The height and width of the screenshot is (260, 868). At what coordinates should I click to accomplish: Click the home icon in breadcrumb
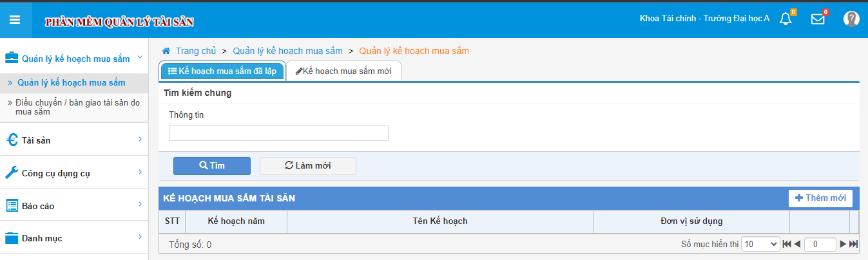point(166,51)
